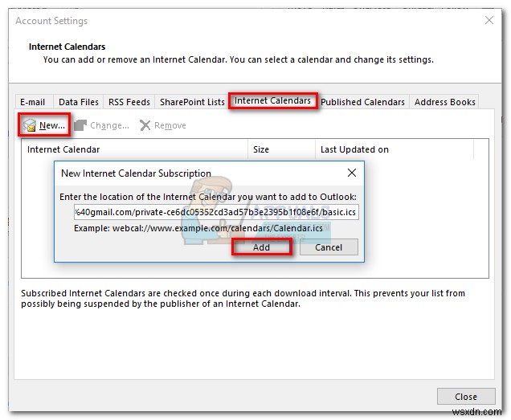Close the Account Settings dialog with Close
Viewport: 511px width, 420px height.
tap(466, 397)
